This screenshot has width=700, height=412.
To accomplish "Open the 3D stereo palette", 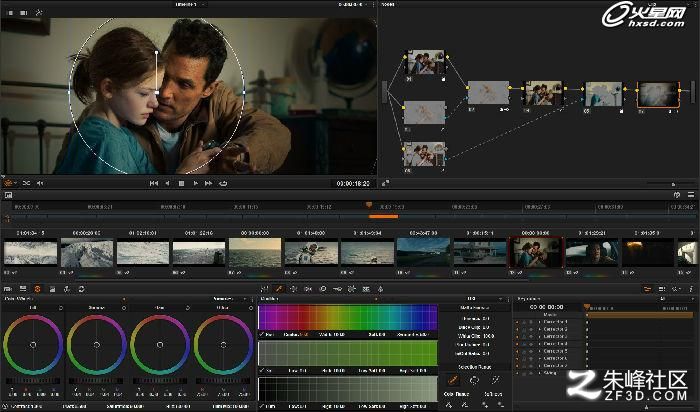I will (x=366, y=289).
